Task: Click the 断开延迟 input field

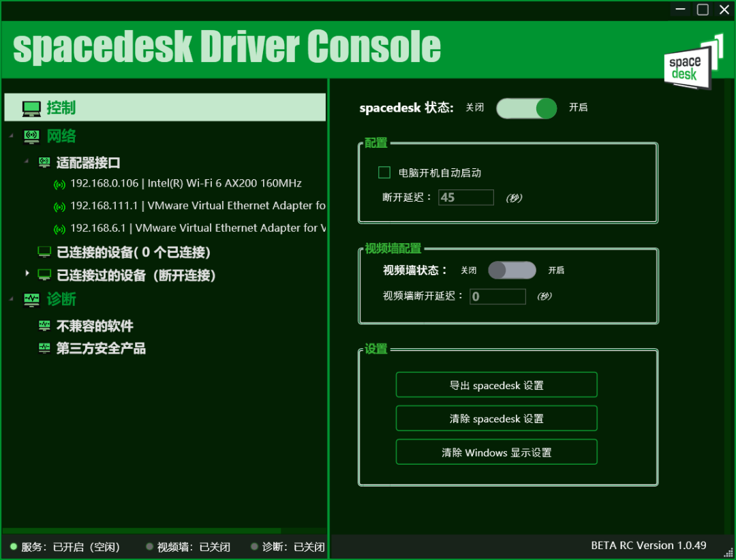Action: point(465,198)
